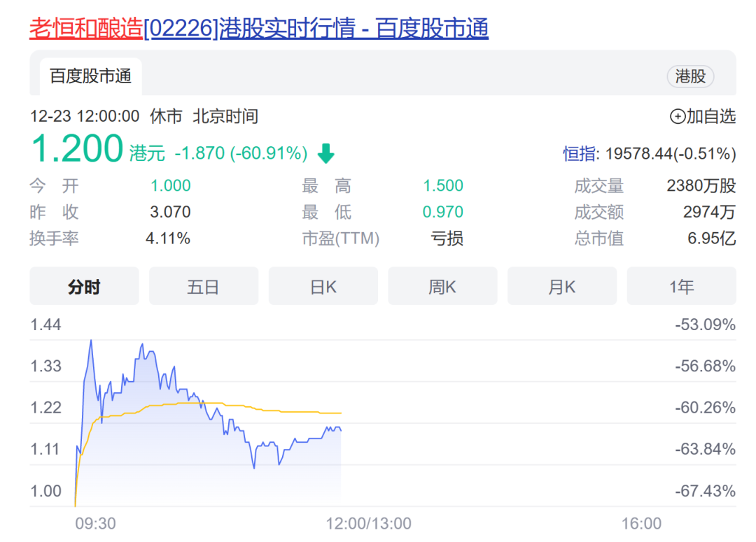Click the 成交量 value 2380万股
Image resolution: width=756 pixels, height=542 pixels.
701,185
